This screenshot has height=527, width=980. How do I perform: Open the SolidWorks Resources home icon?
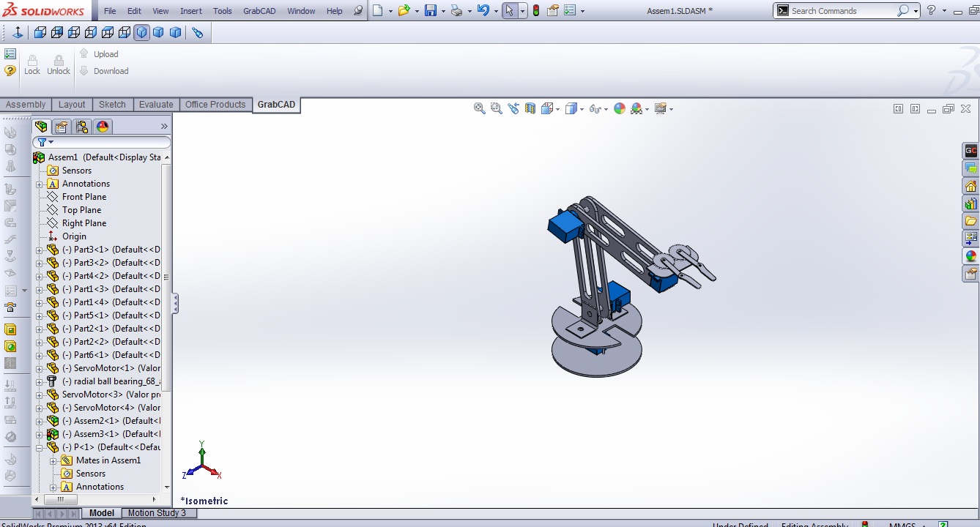(971, 186)
